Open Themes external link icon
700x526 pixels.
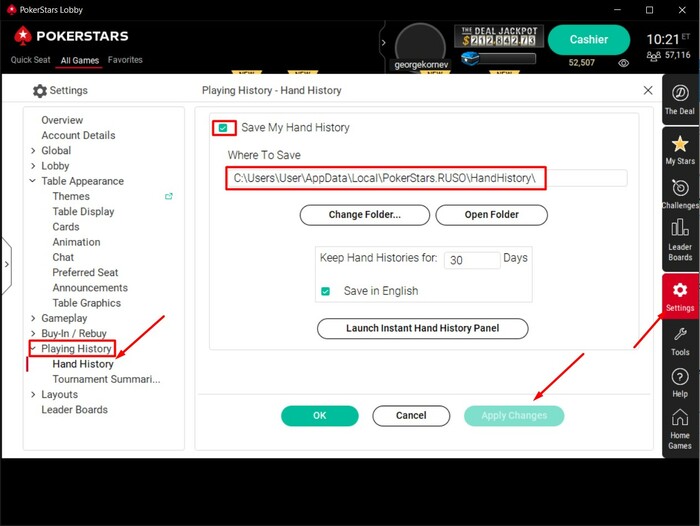(x=169, y=196)
